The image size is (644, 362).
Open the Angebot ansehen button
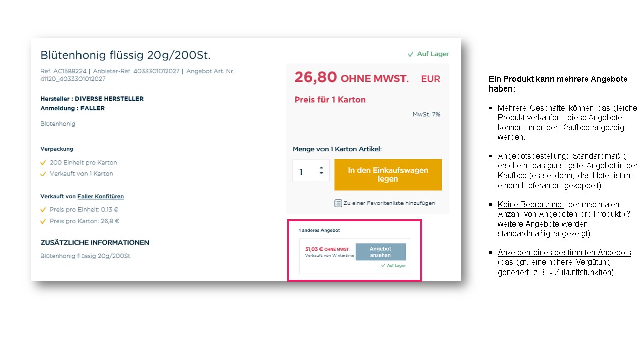point(380,252)
